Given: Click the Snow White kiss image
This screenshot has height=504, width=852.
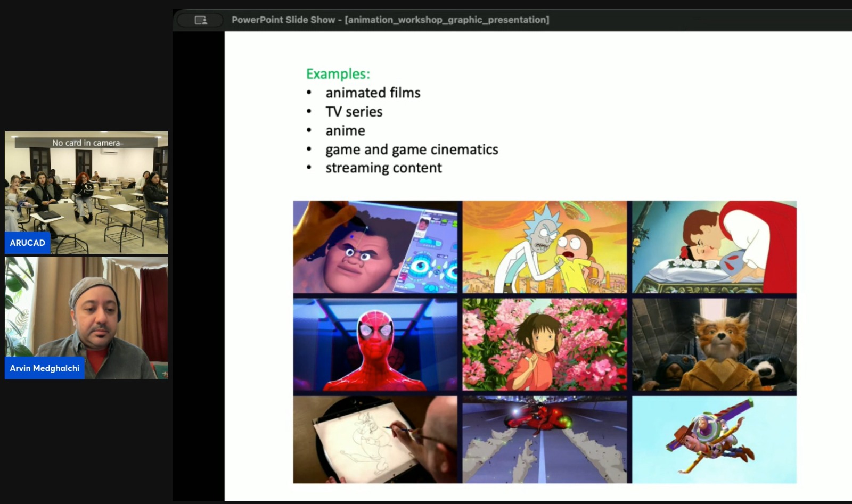Looking at the screenshot, I should coord(714,247).
